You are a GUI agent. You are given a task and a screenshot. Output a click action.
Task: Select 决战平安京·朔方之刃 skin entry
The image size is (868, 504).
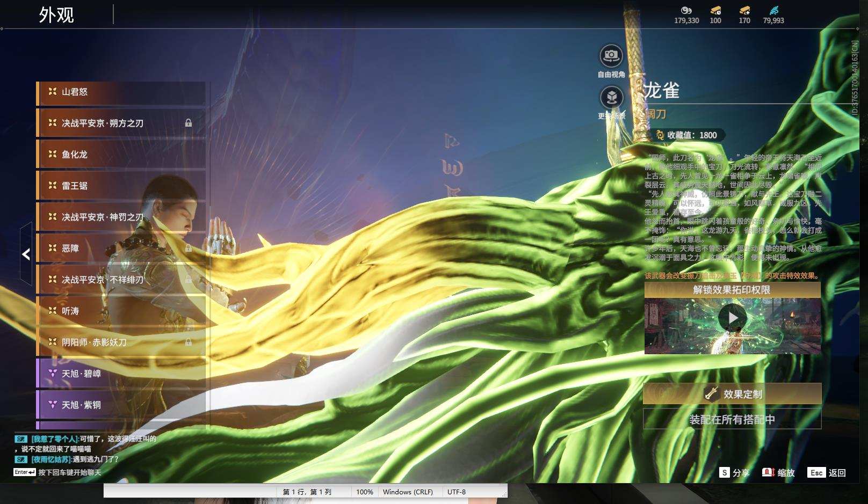point(121,123)
